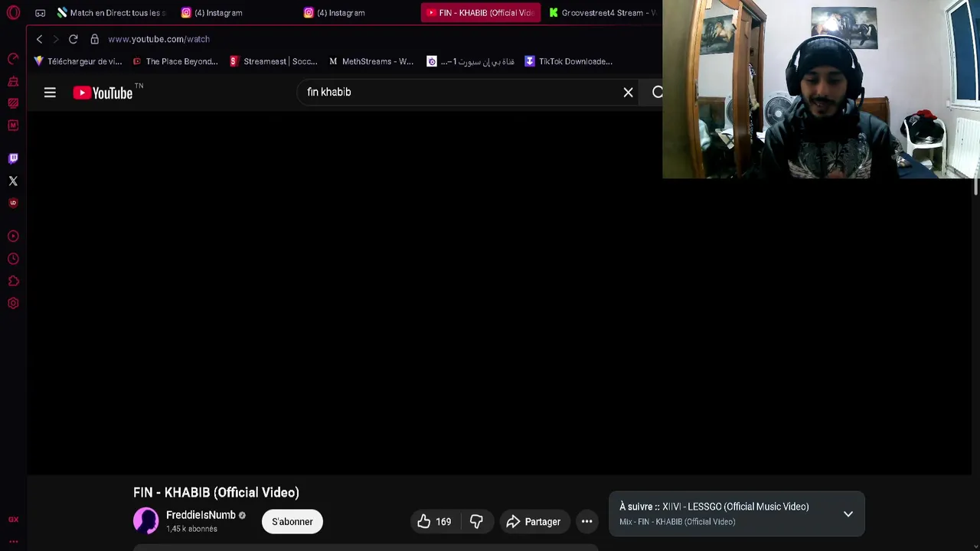Open the M sidebar icon above Twitch
980x551 pixels.
(13, 125)
